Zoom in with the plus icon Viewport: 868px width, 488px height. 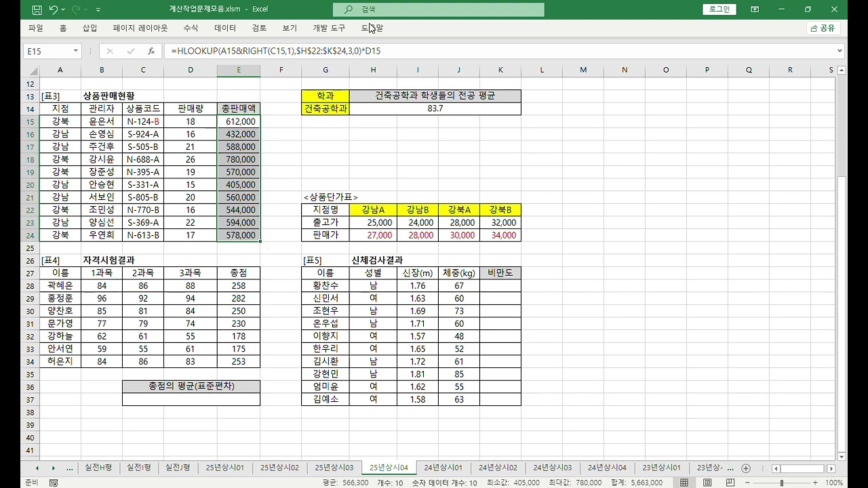816,483
